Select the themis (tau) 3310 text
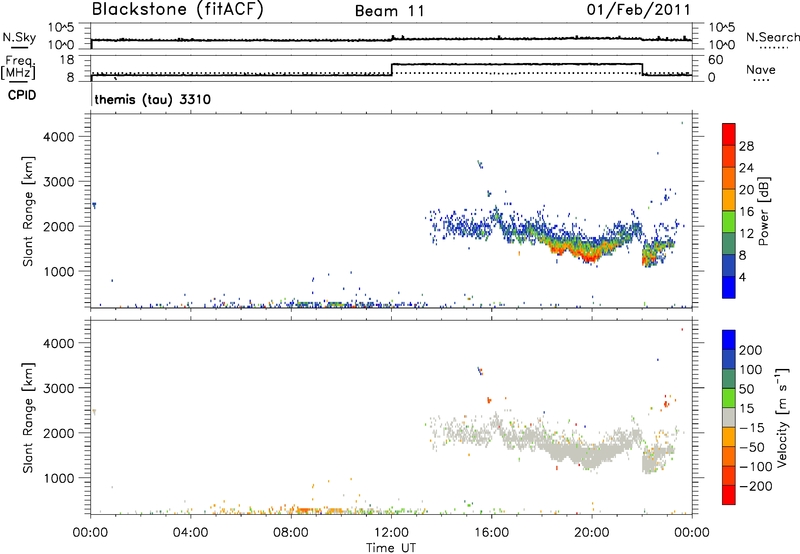The width and height of the screenshot is (800, 554). 153,99
